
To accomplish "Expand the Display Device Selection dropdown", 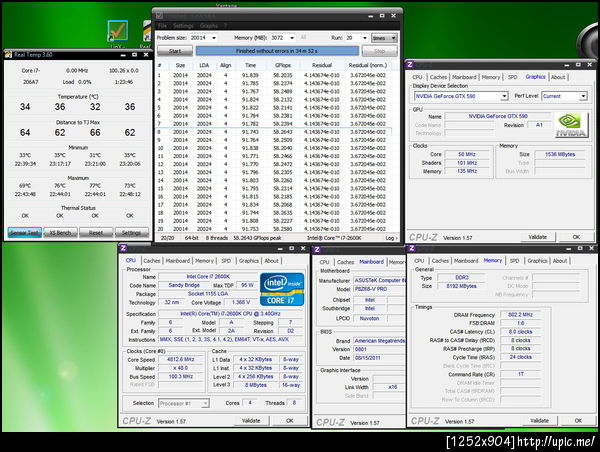I will coord(504,96).
